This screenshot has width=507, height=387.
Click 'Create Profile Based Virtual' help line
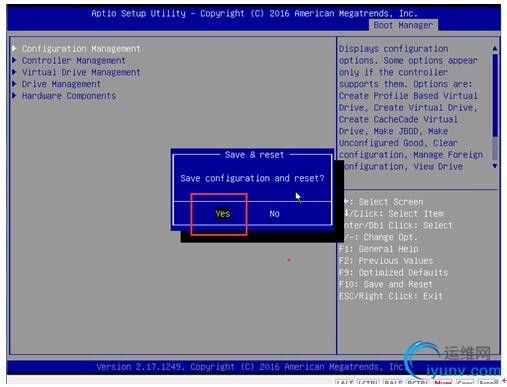click(408, 96)
